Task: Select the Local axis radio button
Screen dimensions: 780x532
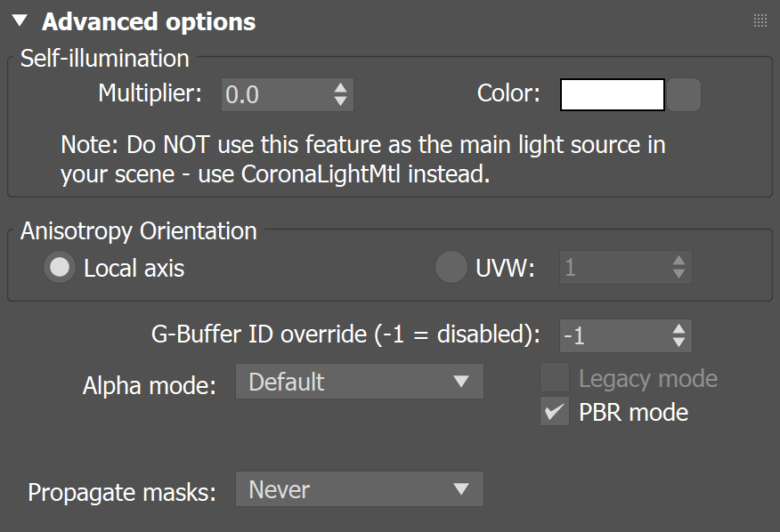Action: (x=61, y=268)
